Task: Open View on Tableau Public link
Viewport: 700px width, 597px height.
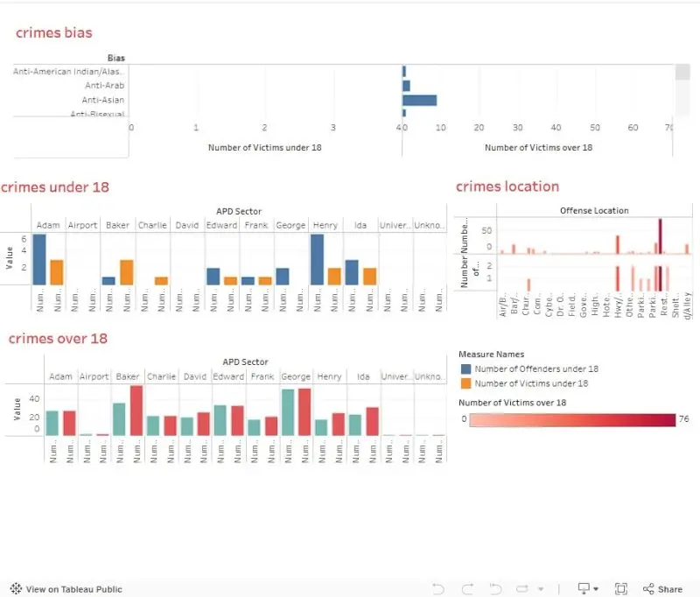Action: click(x=73, y=589)
